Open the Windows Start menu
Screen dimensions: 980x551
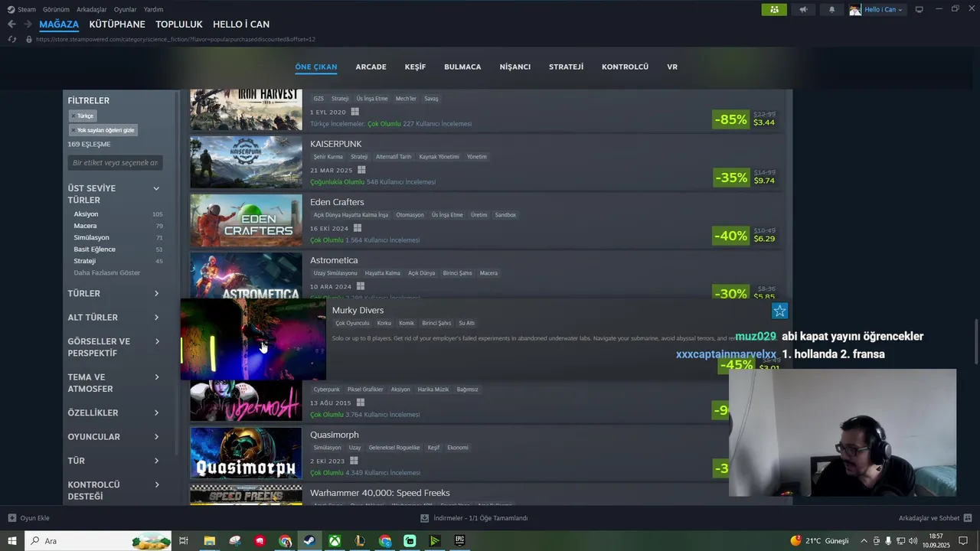[12, 541]
